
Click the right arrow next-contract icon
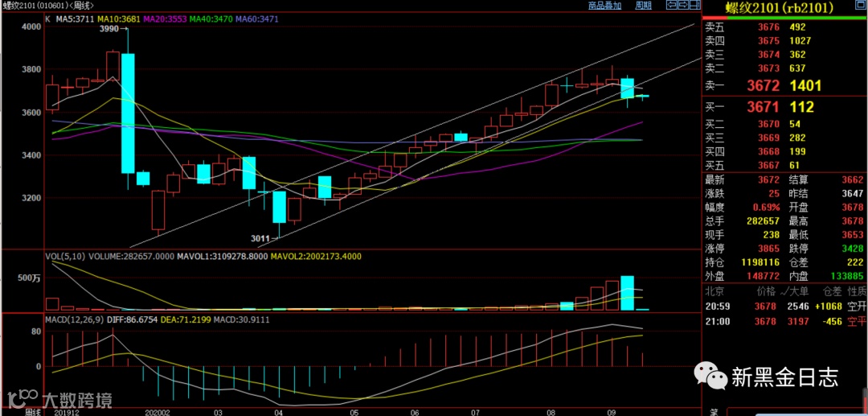(x=682, y=5)
